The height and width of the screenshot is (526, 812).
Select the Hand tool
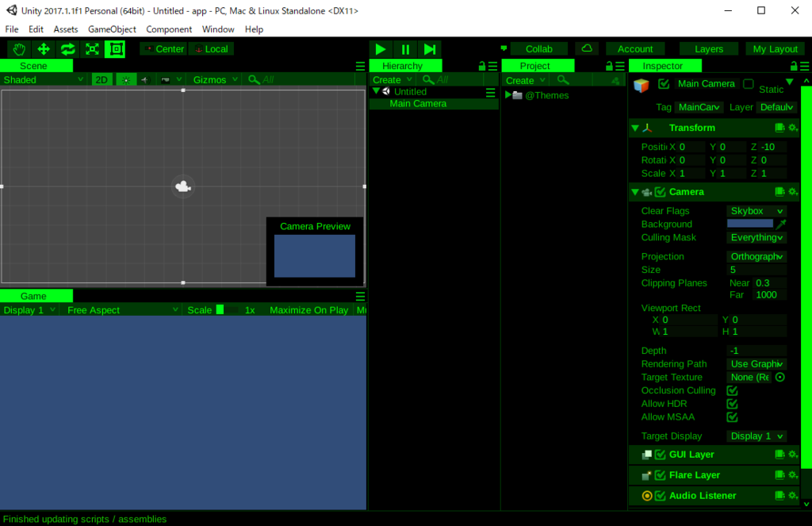18,48
